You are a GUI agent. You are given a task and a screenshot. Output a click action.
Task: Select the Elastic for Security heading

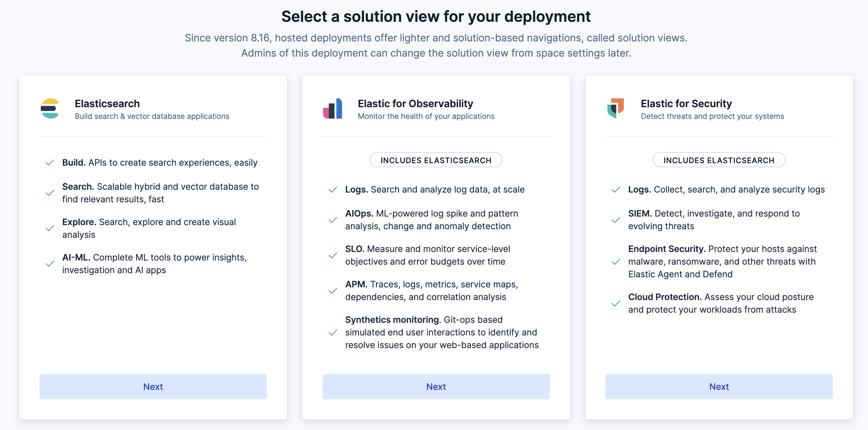pyautogui.click(x=686, y=103)
